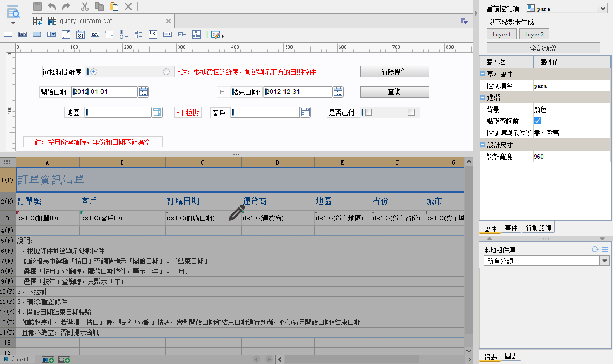613x364 pixels.
Task: Click the Save icon in top toolbar
Action: point(38,6)
